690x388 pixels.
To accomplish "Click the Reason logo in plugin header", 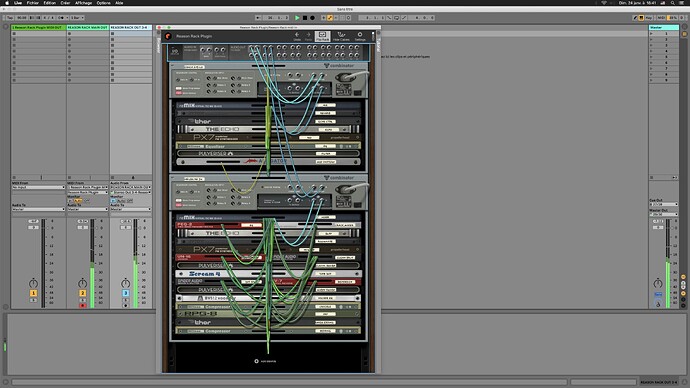I will (169, 36).
